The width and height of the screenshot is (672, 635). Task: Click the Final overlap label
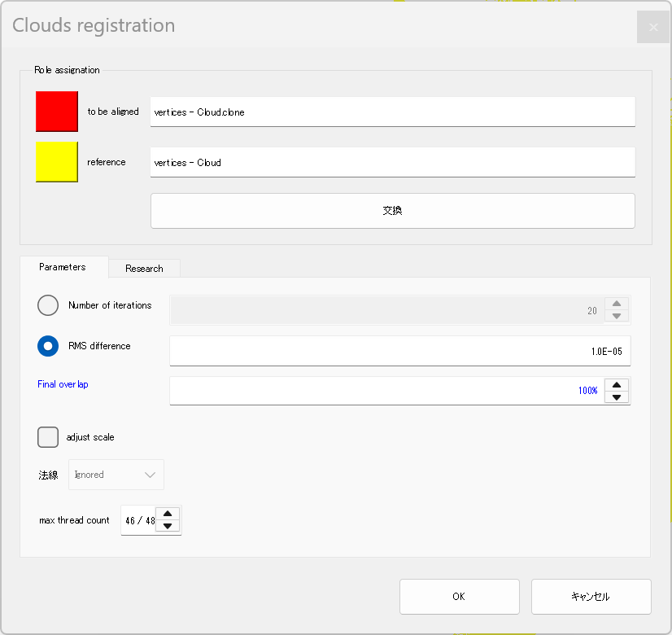pos(63,384)
